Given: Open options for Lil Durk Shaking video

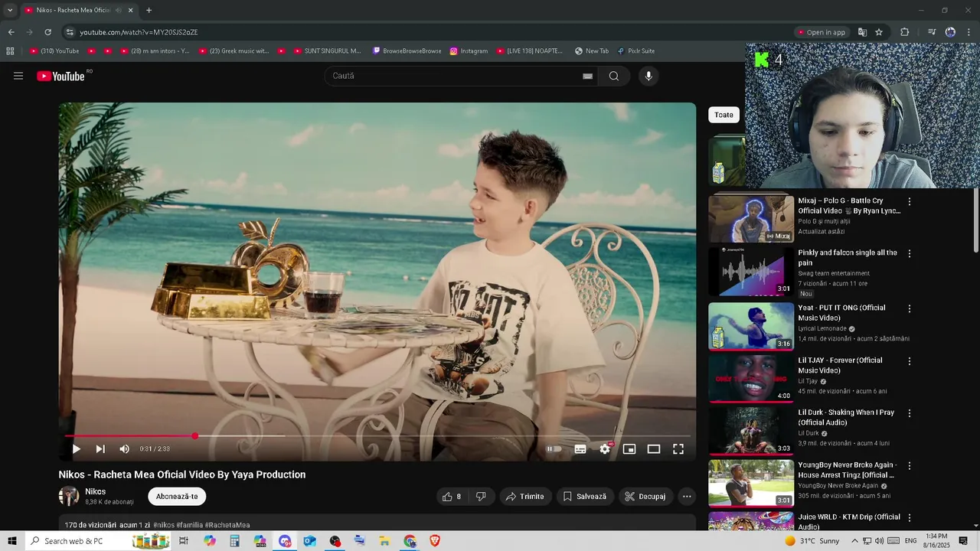Looking at the screenshot, I should click(x=910, y=413).
